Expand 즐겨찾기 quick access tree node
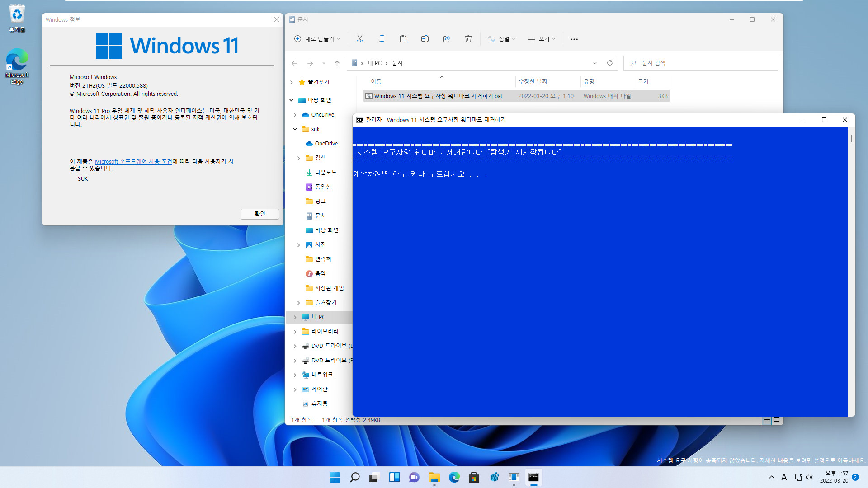868x488 pixels. pos(292,82)
